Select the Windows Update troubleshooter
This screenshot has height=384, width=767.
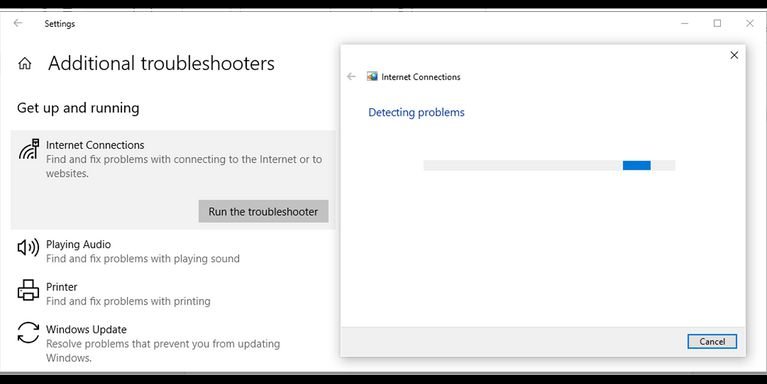[x=173, y=343]
